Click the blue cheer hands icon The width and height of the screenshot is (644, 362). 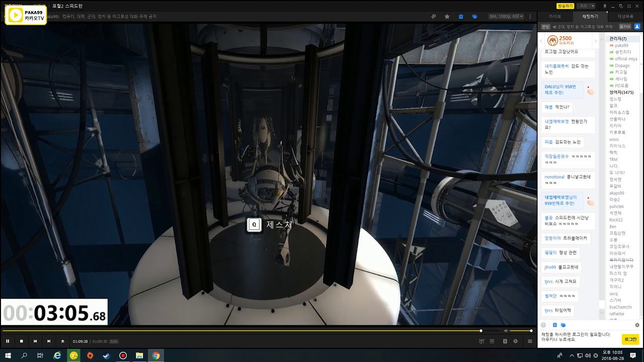(x=474, y=17)
